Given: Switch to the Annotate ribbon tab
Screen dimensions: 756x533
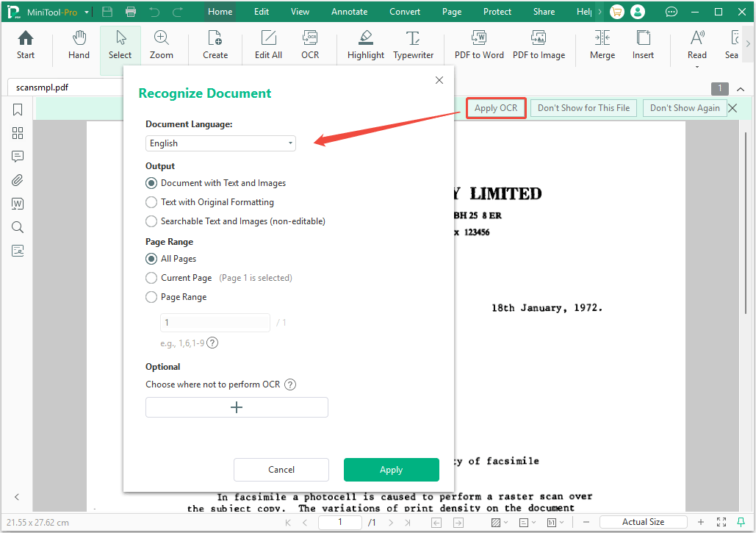Looking at the screenshot, I should [349, 11].
